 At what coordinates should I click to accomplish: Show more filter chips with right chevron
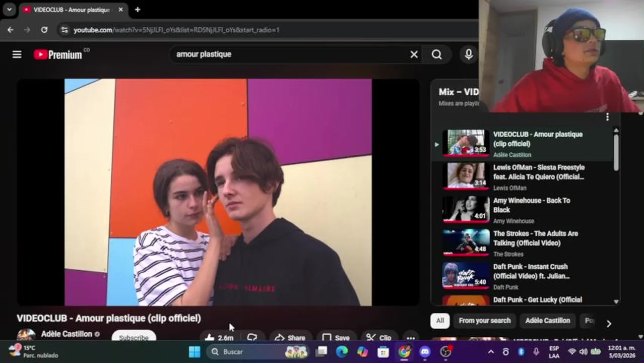(609, 323)
